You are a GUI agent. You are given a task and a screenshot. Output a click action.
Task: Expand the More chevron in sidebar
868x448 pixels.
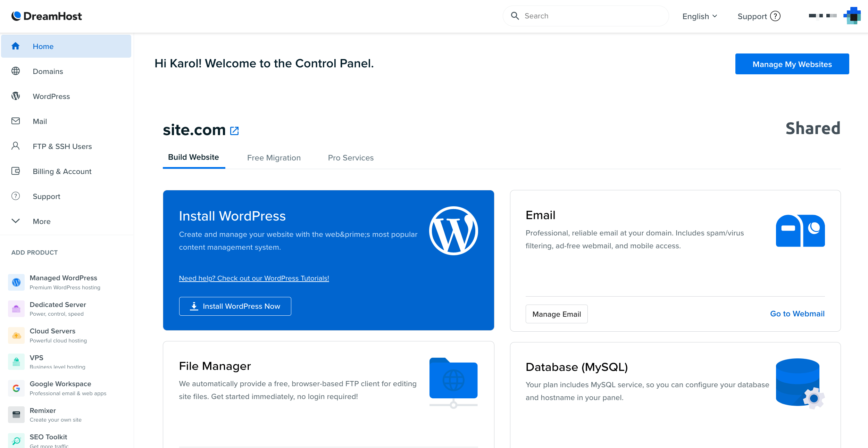[x=16, y=221]
